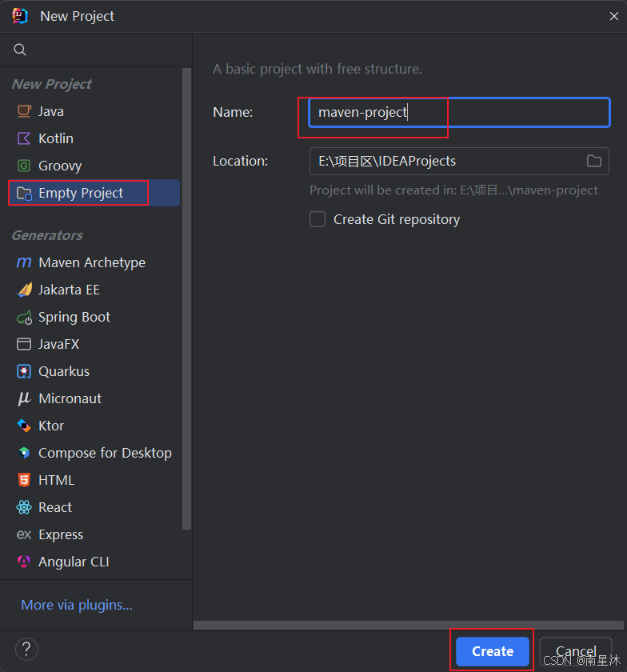Click the Angular CLI logo icon
Viewport: 627px width, 672px height.
click(24, 562)
